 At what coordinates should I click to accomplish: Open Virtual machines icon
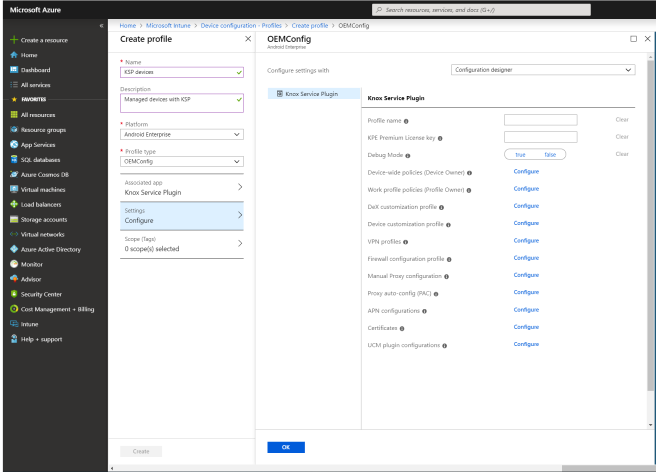click(x=14, y=189)
